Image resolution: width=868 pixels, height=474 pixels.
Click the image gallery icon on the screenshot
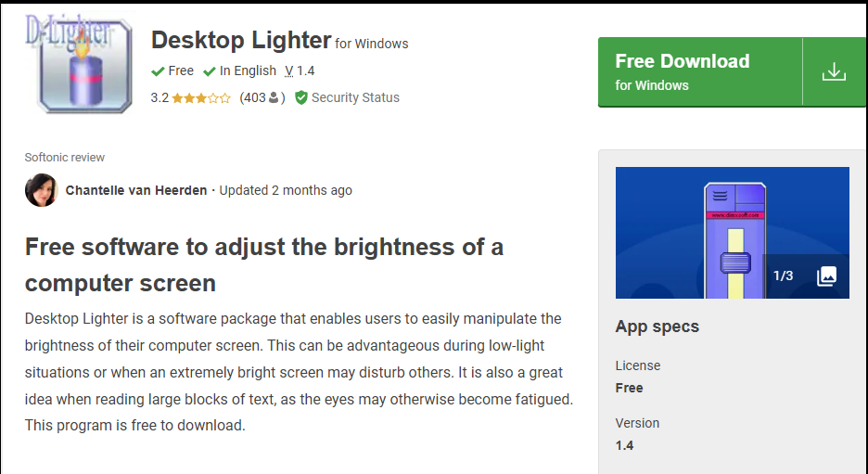click(826, 275)
